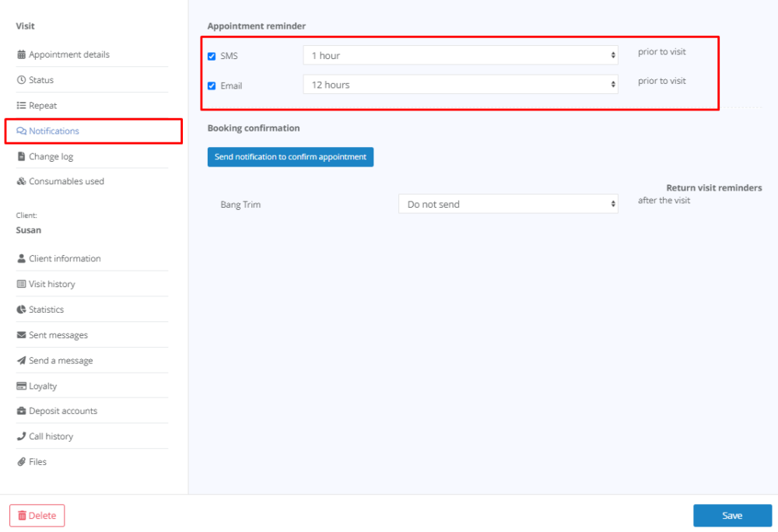
Task: Click the pie chart Statistics icon
Action: click(21, 310)
